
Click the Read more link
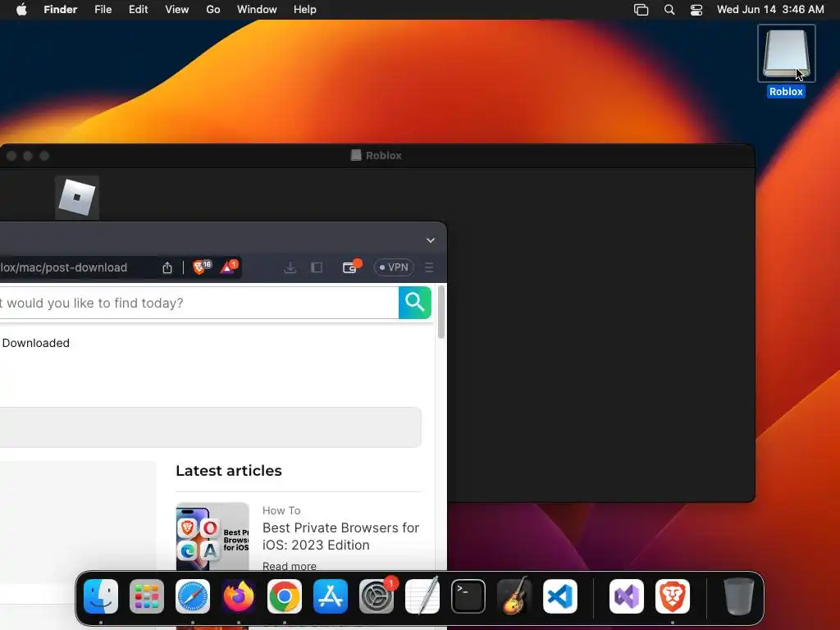pos(290,566)
